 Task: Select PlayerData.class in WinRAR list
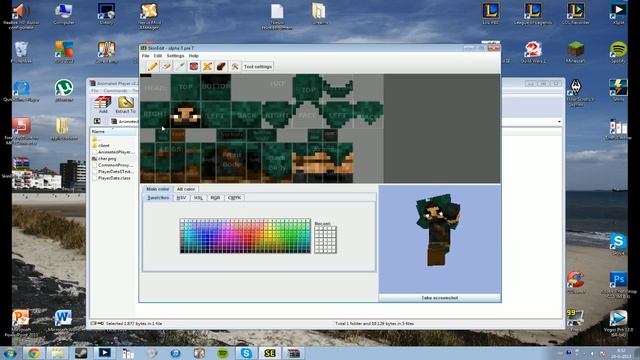click(x=114, y=178)
